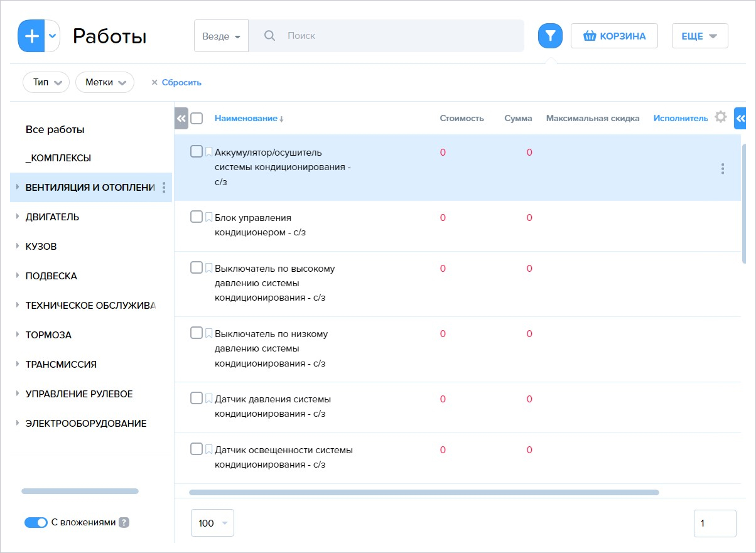Click the search magnifier icon

pos(270,36)
